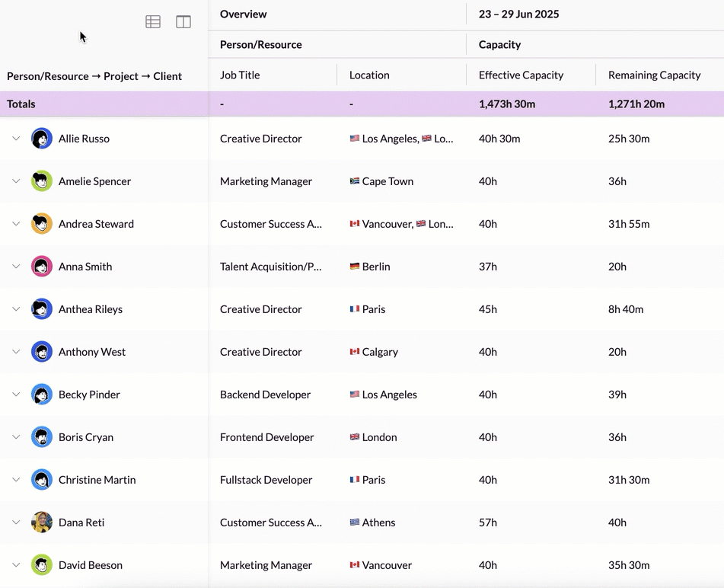This screenshot has height=588, width=724.
Task: Expand David Beeson's row chevron
Action: [16, 565]
